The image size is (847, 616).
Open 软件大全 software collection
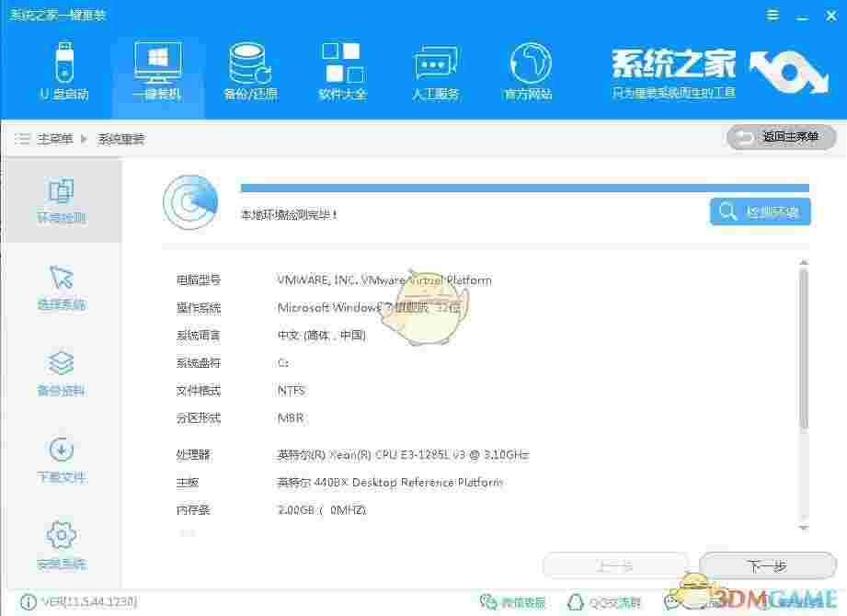(342, 70)
